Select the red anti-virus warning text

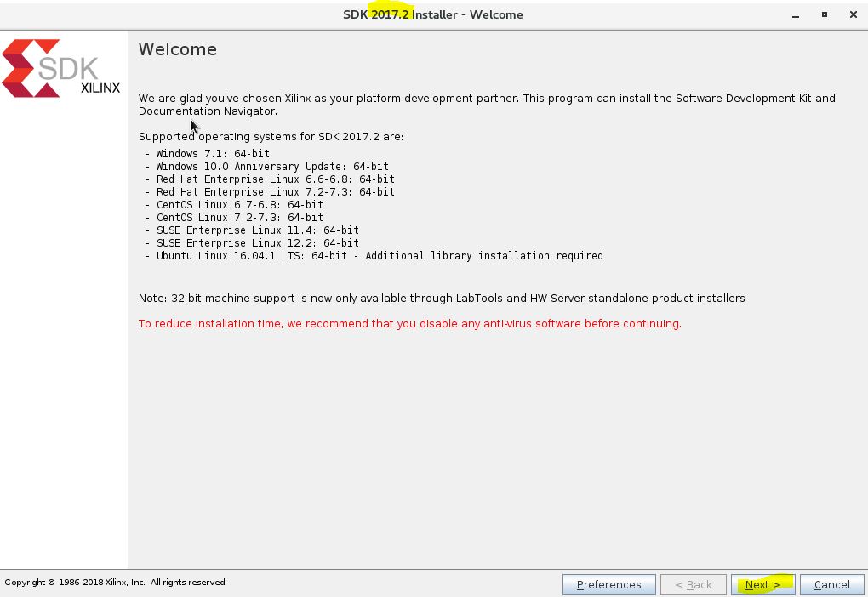tap(408, 323)
